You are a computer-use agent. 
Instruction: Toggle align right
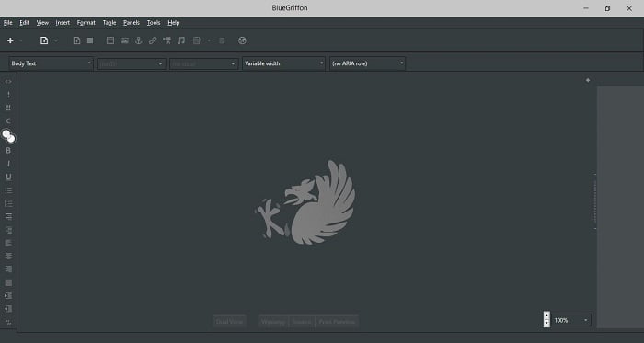tap(8, 269)
